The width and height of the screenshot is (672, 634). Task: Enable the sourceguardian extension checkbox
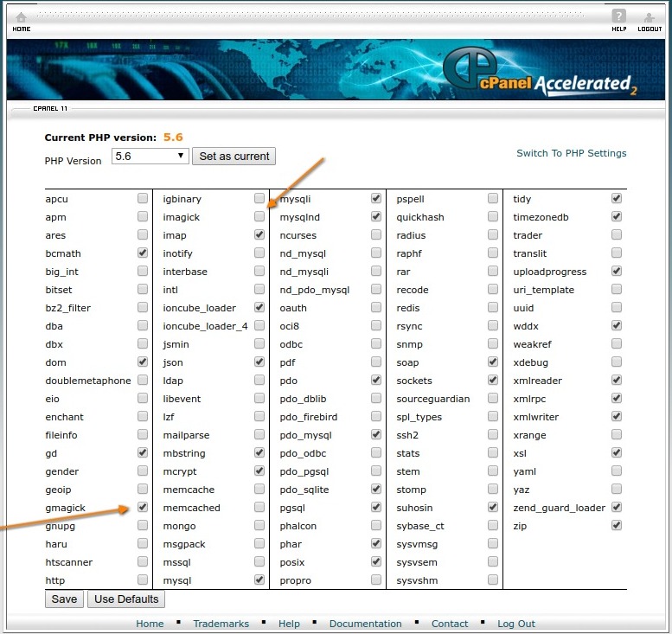pyautogui.click(x=493, y=398)
